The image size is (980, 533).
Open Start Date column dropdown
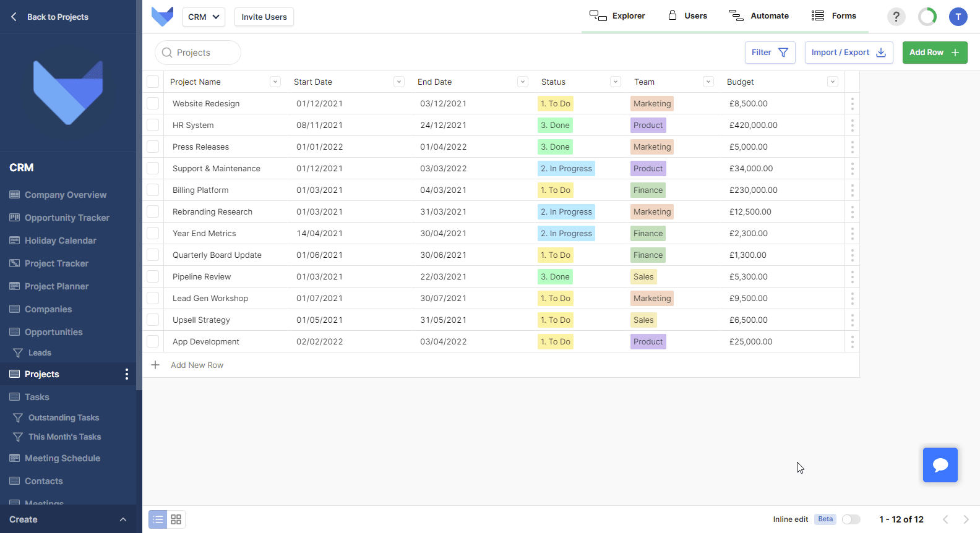pos(399,82)
